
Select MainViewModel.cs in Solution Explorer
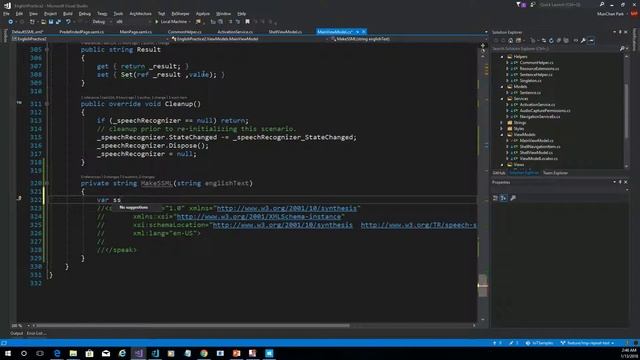tap(536, 140)
